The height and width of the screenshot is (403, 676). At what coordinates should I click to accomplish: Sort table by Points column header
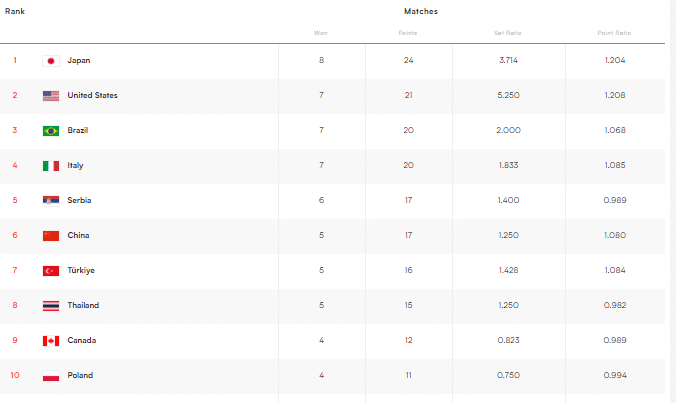pyautogui.click(x=408, y=33)
